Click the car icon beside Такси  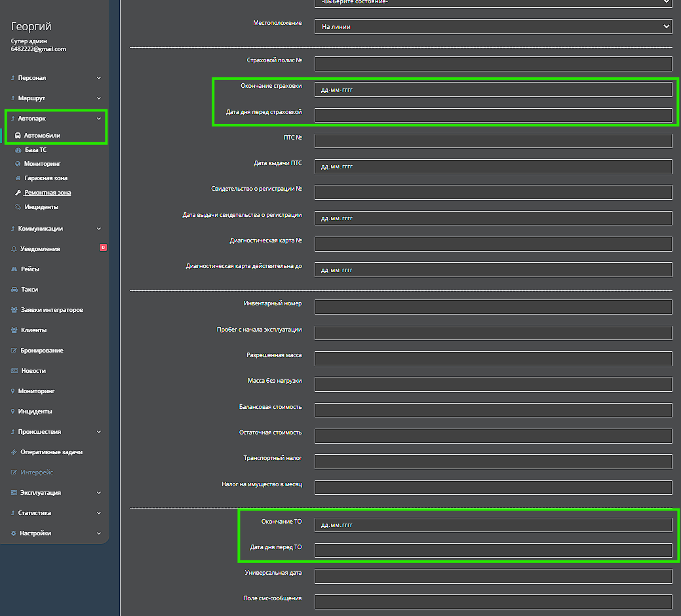14,290
